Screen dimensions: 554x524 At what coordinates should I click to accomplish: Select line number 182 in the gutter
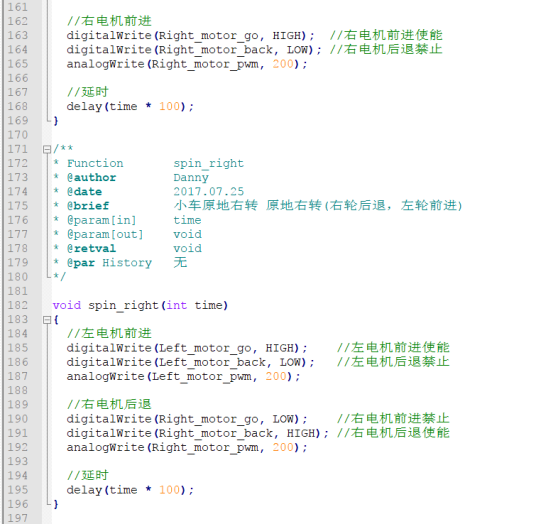pos(18,305)
